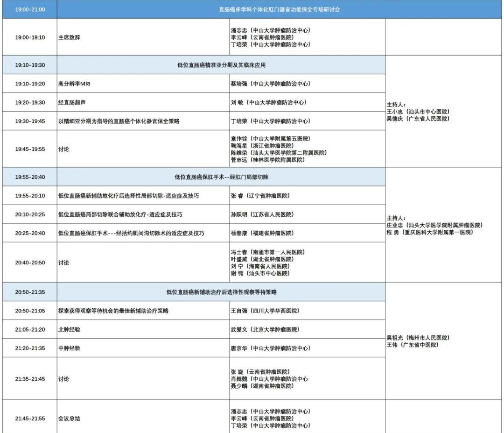This screenshot has width=504, height=433.
Task: Select section title 低位直肠癌保肛手术--经肛门局部切除
Action: [222, 177]
